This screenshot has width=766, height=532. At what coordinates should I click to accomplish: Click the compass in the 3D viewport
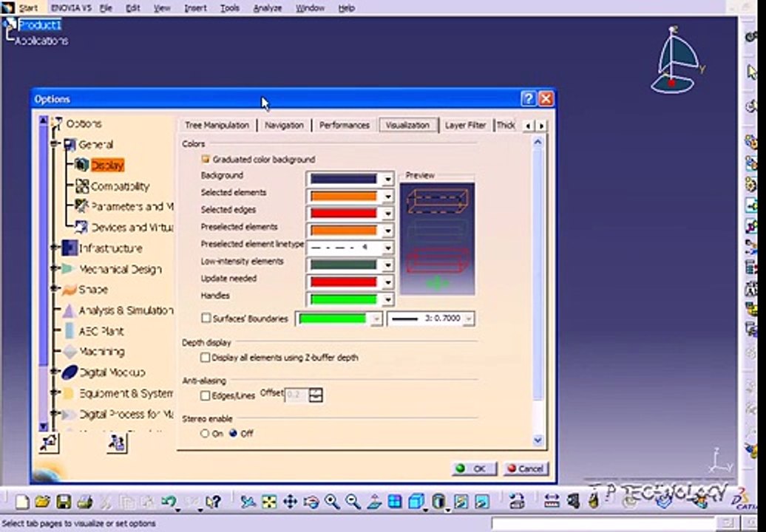click(677, 60)
